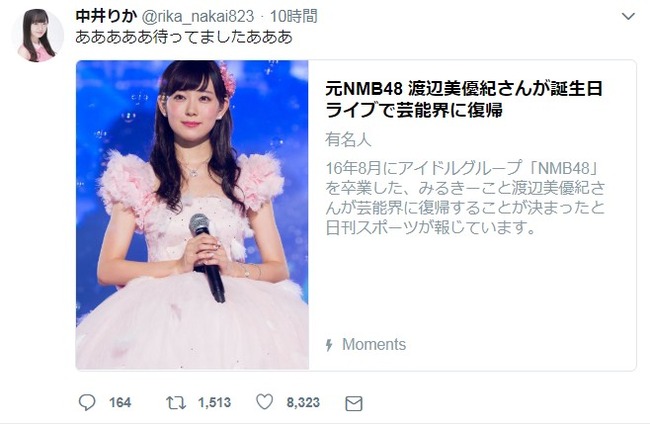Image resolution: width=650 pixels, height=426 pixels.
Task: Open the Moment description paragraph
Action: pyautogui.click(x=465, y=198)
